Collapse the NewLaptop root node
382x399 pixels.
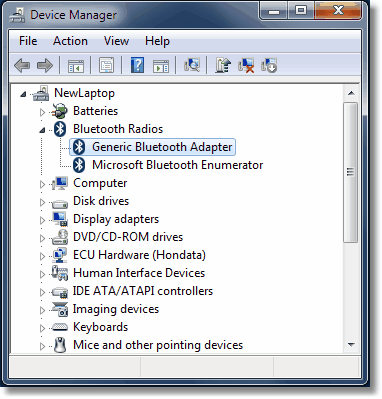pos(23,94)
